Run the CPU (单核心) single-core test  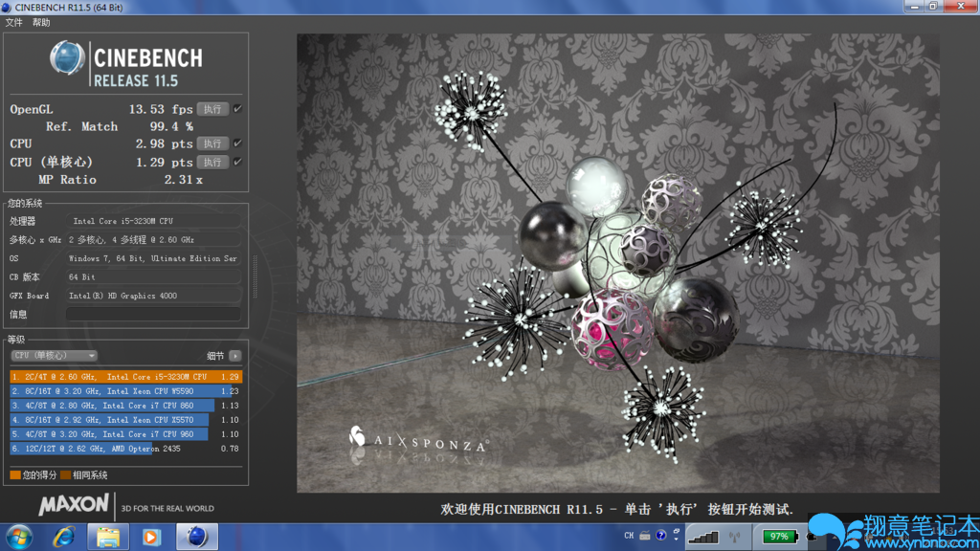pos(212,162)
